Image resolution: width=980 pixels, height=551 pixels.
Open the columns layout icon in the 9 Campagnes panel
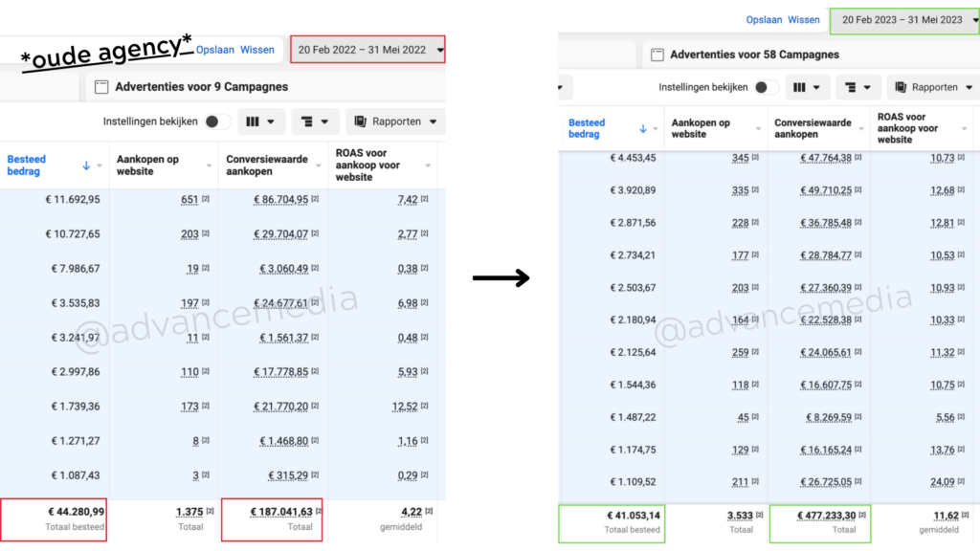(x=259, y=121)
